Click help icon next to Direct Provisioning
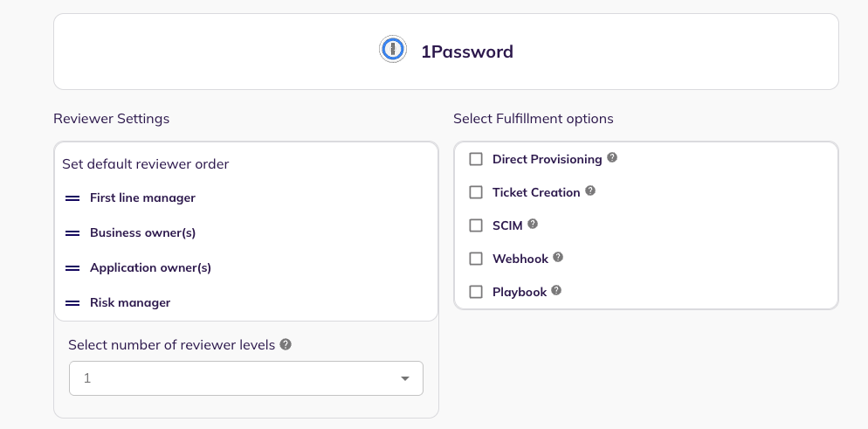 [612, 158]
